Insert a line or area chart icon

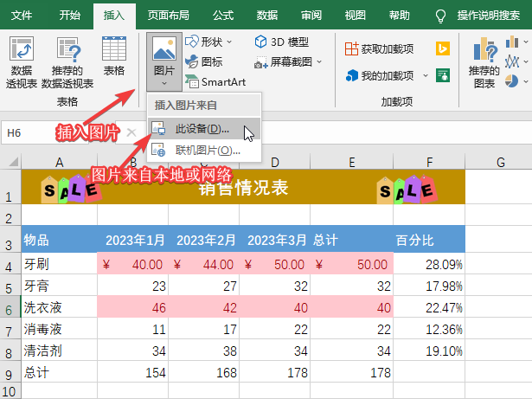(512, 61)
